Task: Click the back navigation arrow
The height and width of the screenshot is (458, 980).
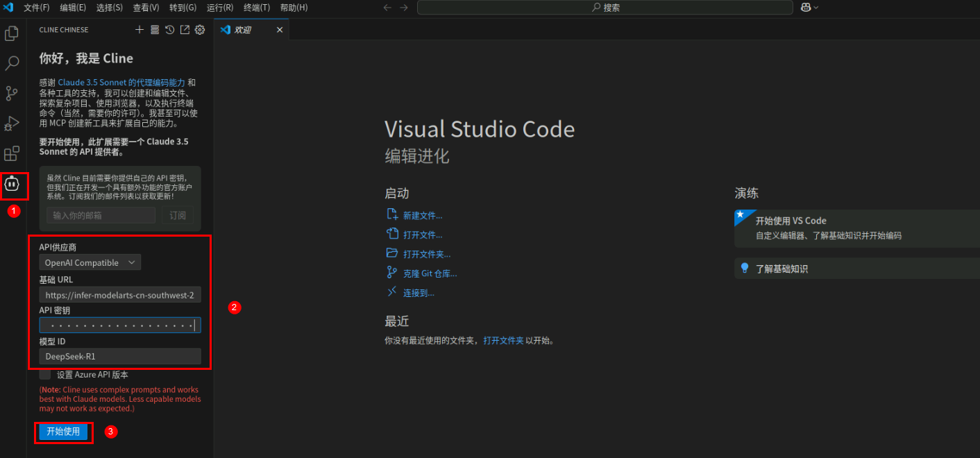Action: click(387, 8)
